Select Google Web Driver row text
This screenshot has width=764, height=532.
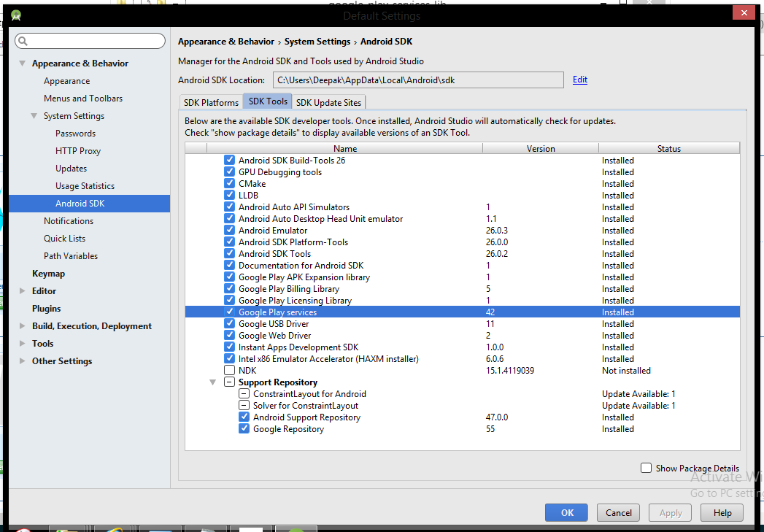(x=275, y=336)
